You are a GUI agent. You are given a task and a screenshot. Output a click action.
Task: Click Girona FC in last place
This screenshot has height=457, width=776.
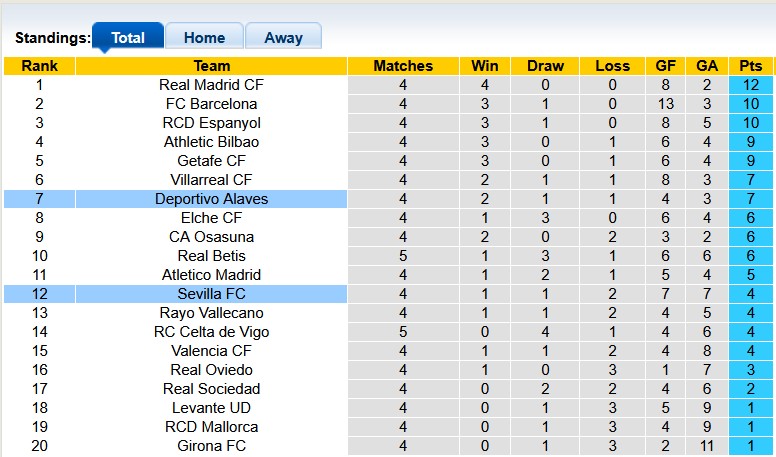[211, 446]
